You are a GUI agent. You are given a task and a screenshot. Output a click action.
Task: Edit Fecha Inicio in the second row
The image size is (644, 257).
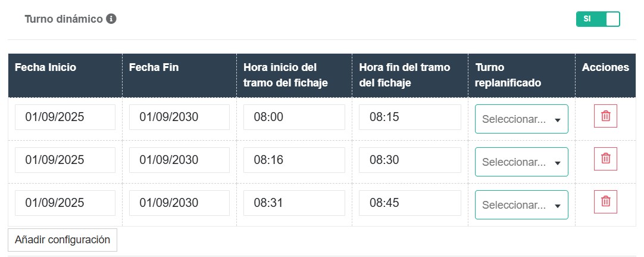(65, 160)
